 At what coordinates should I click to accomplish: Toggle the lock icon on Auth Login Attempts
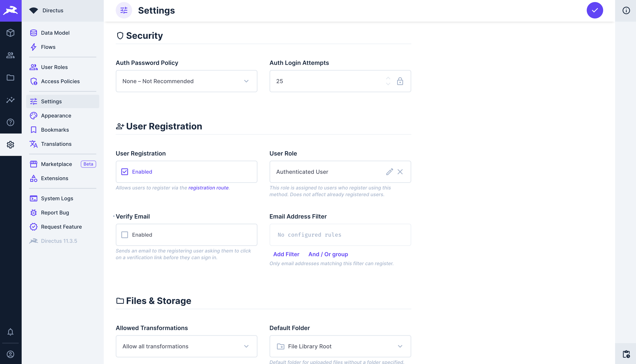[400, 81]
